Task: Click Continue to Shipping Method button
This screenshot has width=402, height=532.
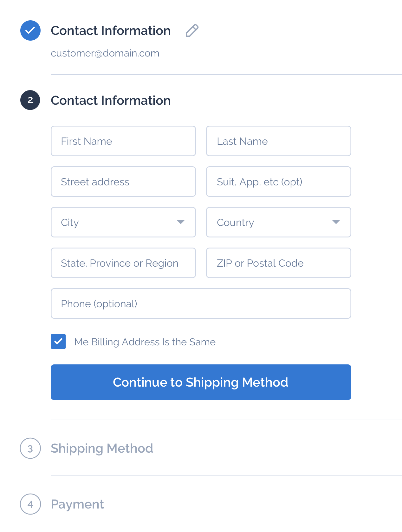Action: pos(201,382)
